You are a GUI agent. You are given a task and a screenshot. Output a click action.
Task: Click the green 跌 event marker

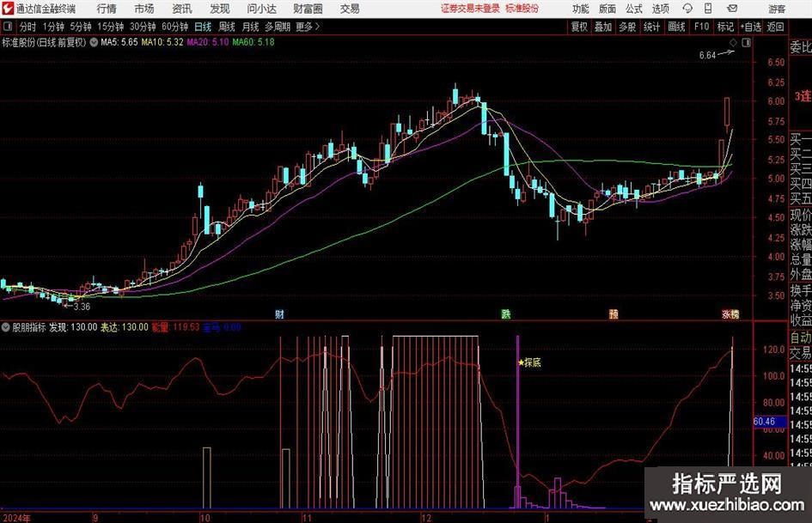(x=506, y=313)
